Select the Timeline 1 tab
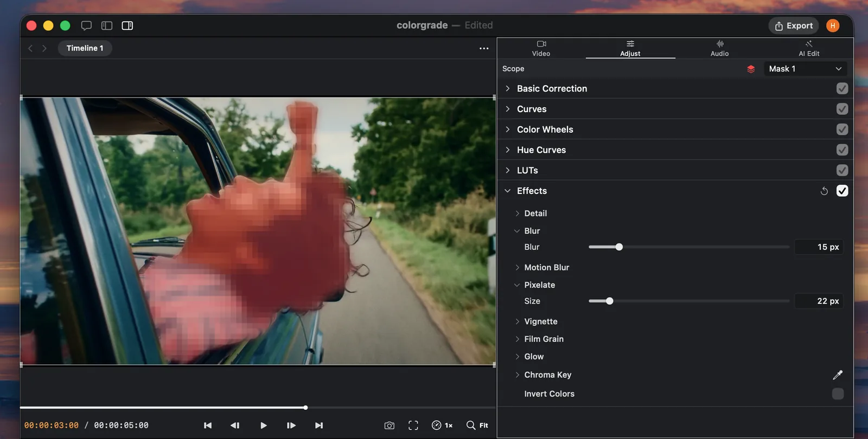This screenshot has height=439, width=868. pos(85,48)
